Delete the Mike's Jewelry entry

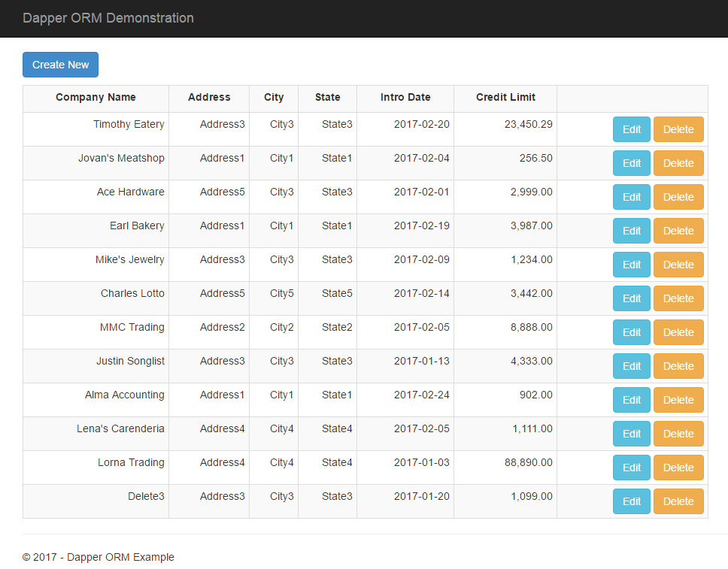pos(678,265)
